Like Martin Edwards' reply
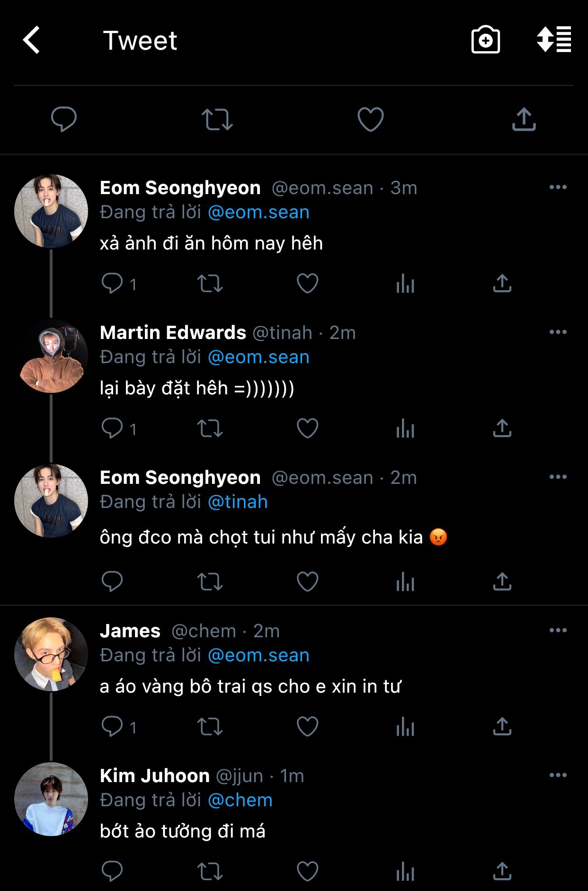The height and width of the screenshot is (891, 588). click(x=307, y=428)
